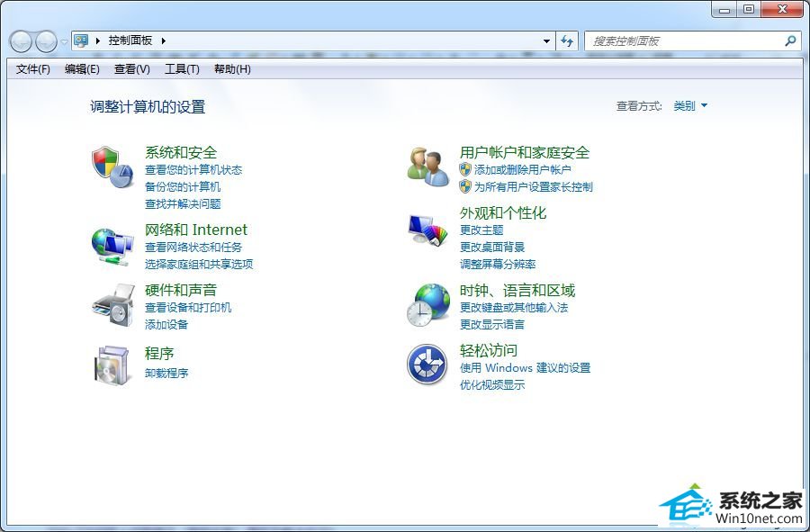Click 使用 Windows 建议的设置 link
The image size is (810, 532).
pyautogui.click(x=526, y=368)
